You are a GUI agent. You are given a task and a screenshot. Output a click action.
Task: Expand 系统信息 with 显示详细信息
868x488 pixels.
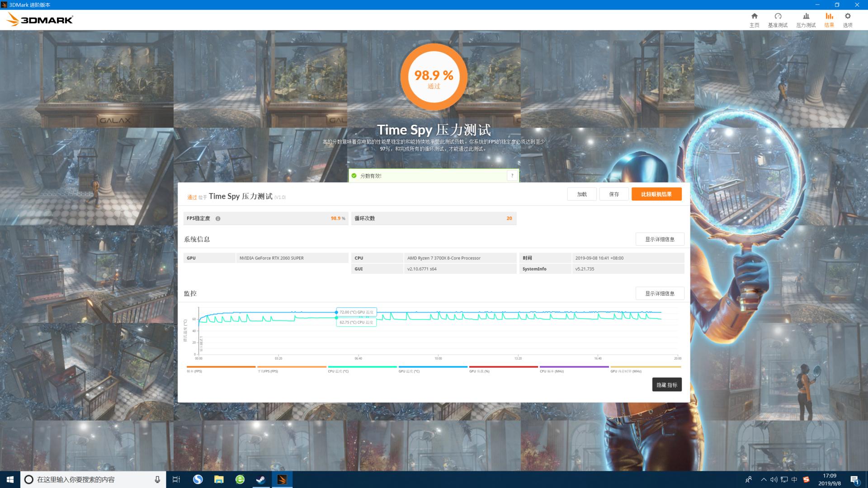(660, 239)
